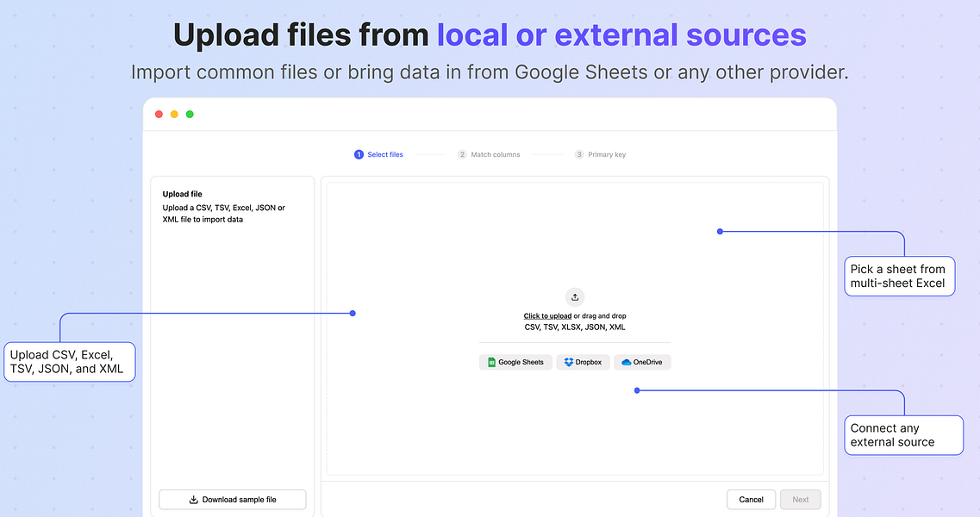Cancel the import dialog
The width and height of the screenshot is (980, 517).
coord(752,500)
